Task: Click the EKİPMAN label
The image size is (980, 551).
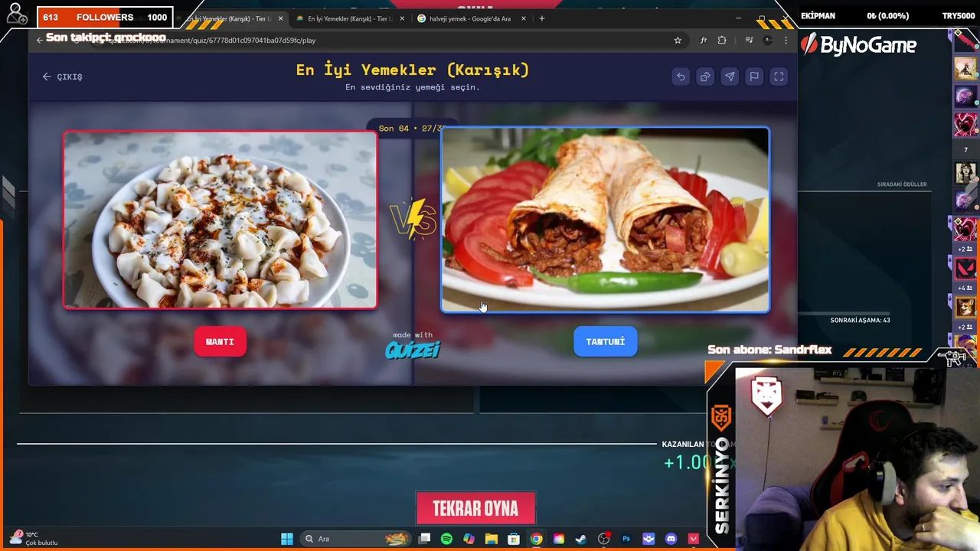Action: click(818, 16)
